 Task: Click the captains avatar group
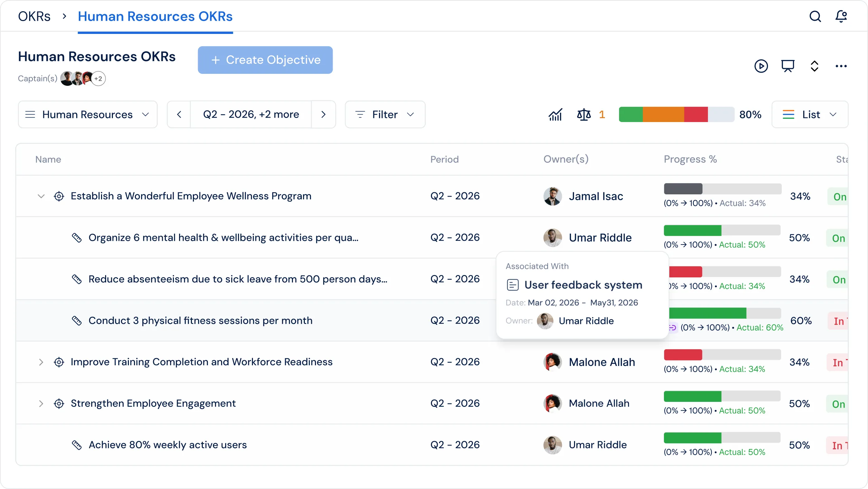[x=83, y=79]
